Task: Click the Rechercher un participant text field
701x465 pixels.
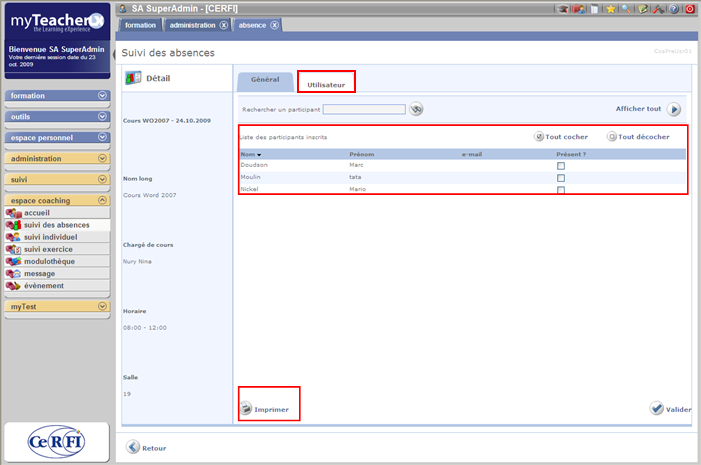Action: pyautogui.click(x=364, y=110)
